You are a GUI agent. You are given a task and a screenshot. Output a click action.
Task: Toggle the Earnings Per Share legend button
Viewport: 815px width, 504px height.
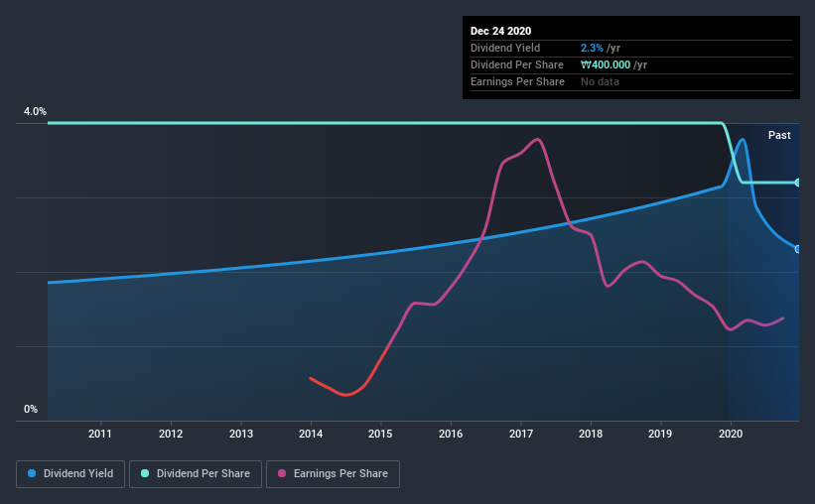333,474
